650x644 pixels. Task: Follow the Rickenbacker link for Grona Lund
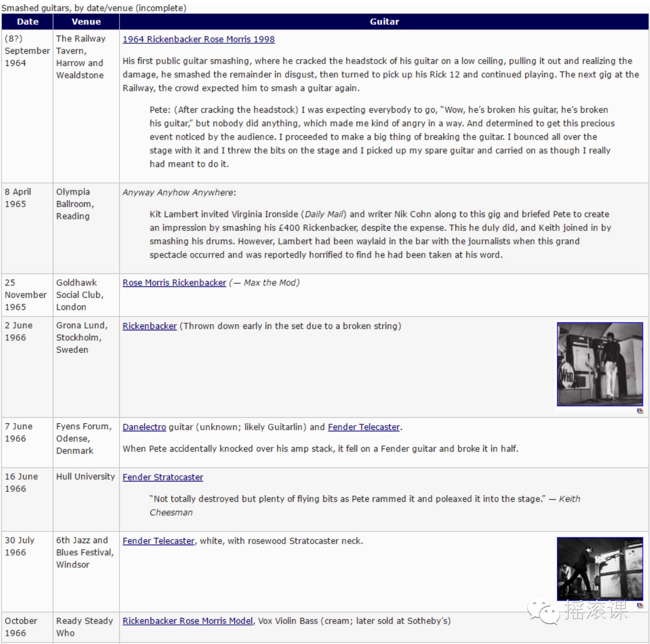click(149, 326)
